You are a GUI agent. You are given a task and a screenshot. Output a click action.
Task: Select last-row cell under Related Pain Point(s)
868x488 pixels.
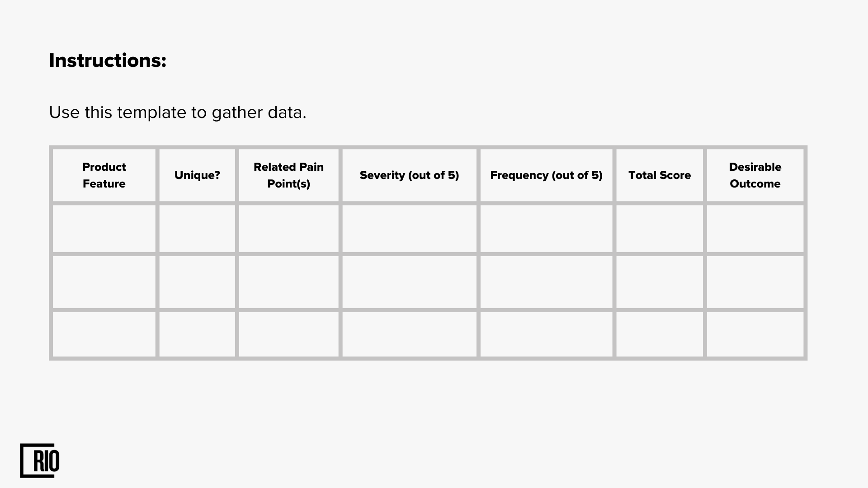click(x=288, y=334)
